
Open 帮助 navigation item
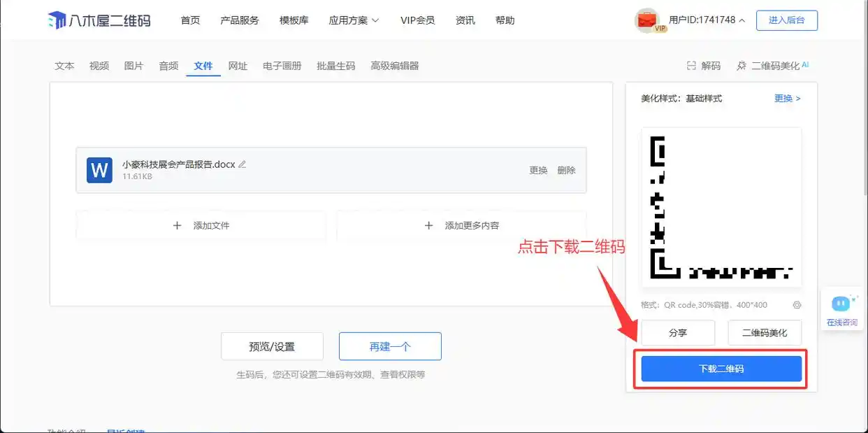(x=505, y=20)
